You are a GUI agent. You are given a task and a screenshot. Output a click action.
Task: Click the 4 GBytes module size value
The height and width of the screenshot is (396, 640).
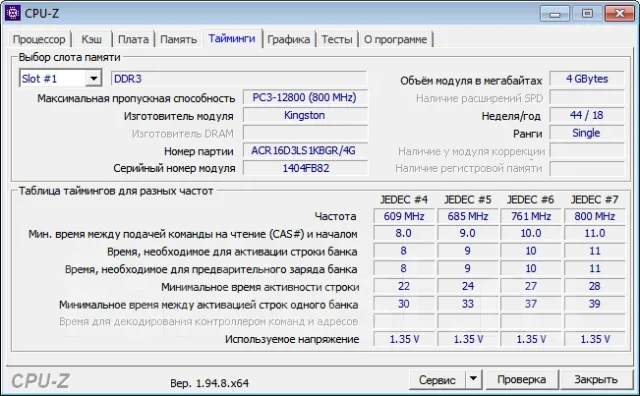pyautogui.click(x=587, y=79)
